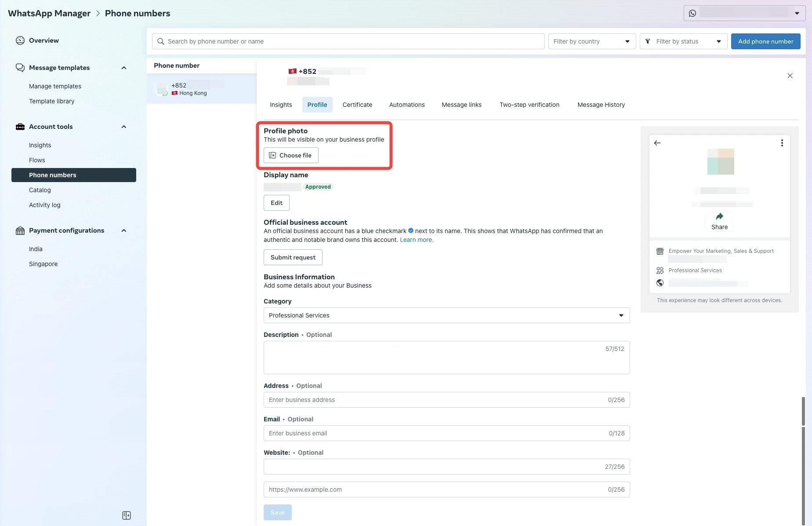Switch to the Insights tab
Viewport: 812px width, 526px height.
tap(281, 105)
